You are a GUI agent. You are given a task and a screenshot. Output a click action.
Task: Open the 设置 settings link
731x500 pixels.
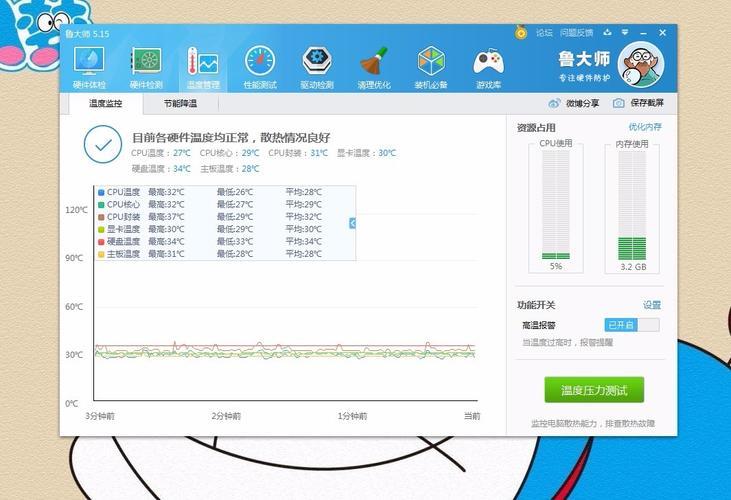point(652,305)
